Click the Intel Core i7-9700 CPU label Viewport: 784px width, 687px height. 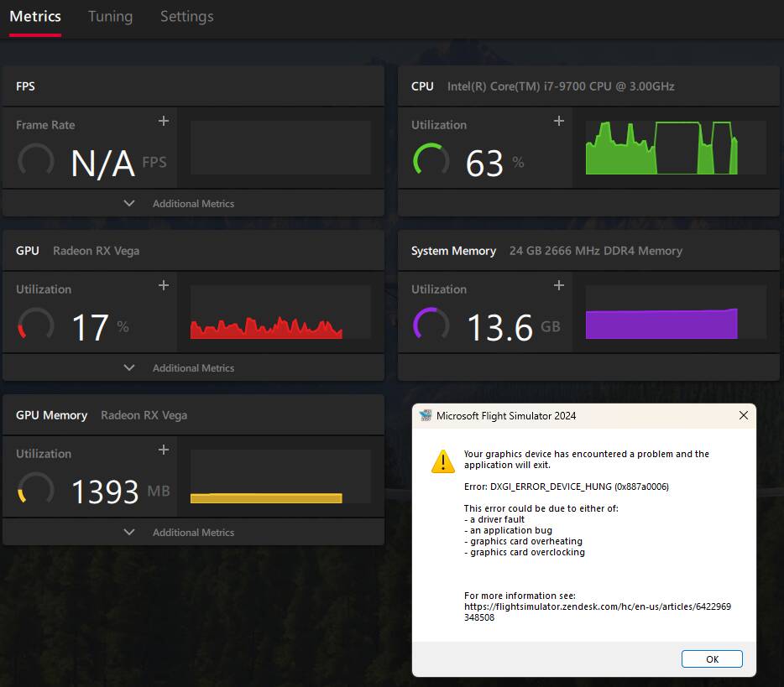click(x=561, y=86)
